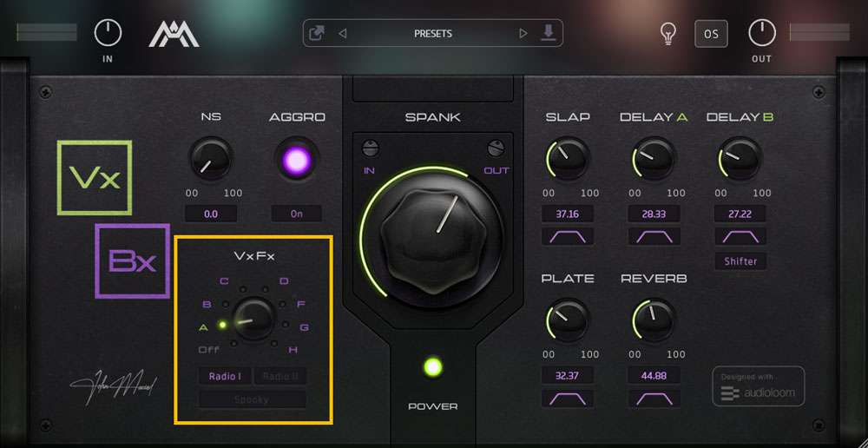Toggle the AGGRO purple light button
The height and width of the screenshot is (448, 868).
(297, 161)
